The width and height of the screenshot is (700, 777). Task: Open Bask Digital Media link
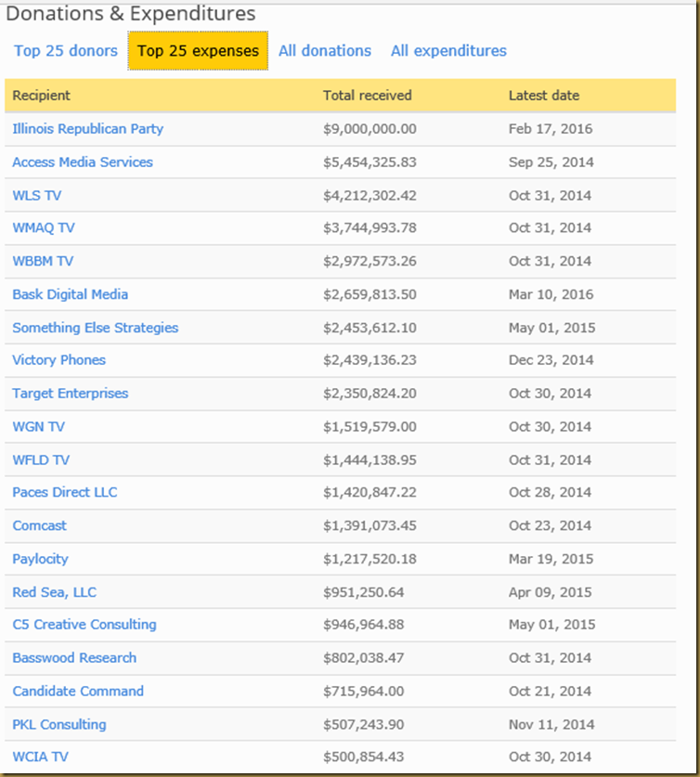pos(71,294)
